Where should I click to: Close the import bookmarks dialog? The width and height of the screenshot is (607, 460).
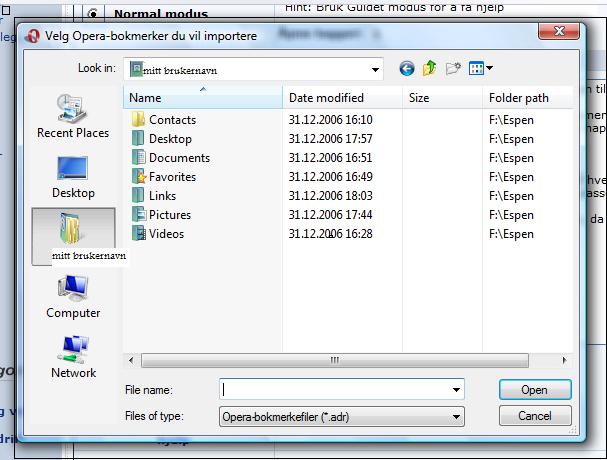point(559,31)
